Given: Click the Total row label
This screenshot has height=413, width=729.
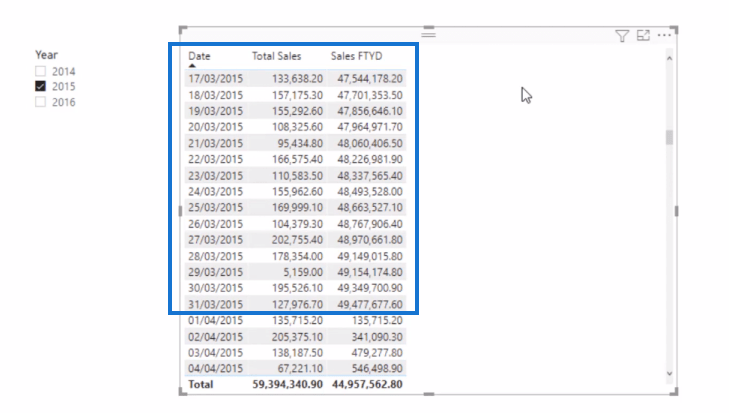Looking at the screenshot, I should (201, 385).
